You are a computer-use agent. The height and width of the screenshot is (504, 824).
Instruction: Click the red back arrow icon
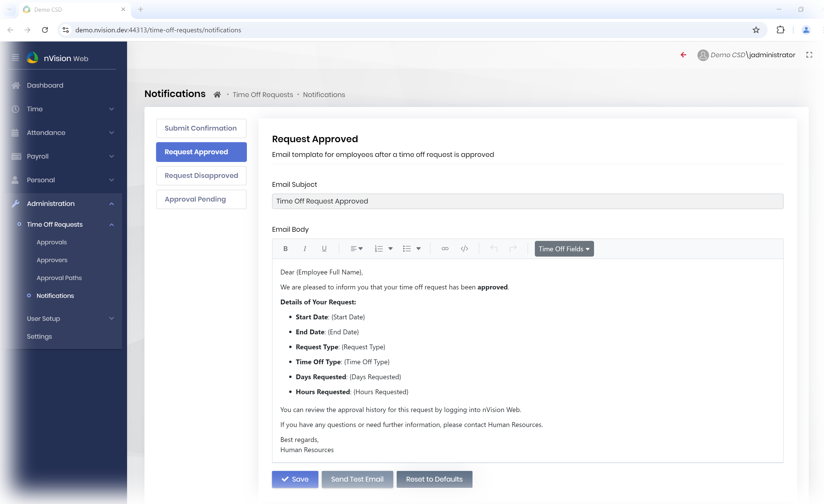[684, 55]
